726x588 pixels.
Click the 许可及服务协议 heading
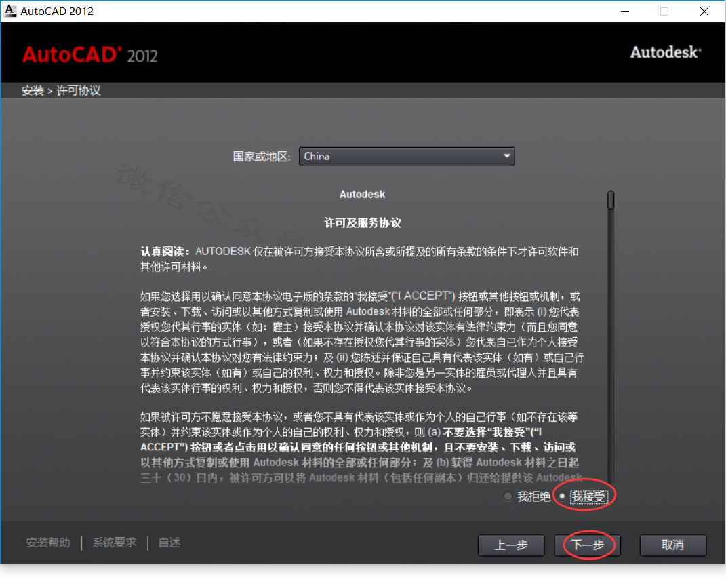click(x=363, y=223)
